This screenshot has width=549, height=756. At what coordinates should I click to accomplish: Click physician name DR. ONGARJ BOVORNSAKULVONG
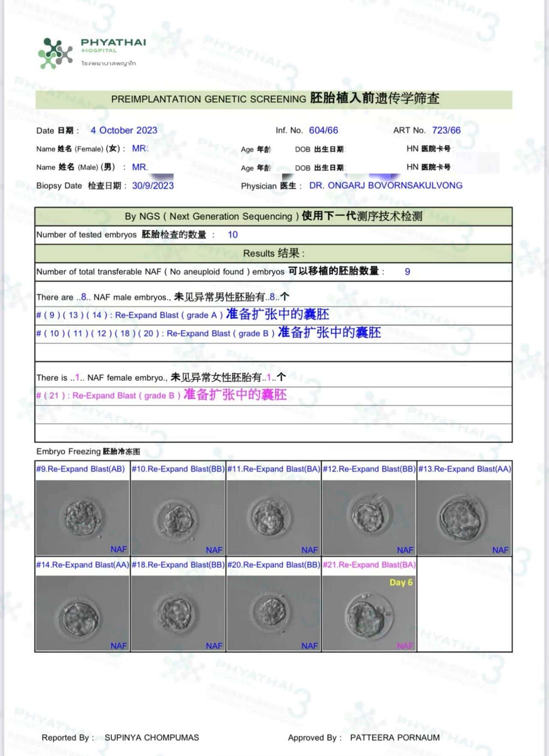(386, 186)
